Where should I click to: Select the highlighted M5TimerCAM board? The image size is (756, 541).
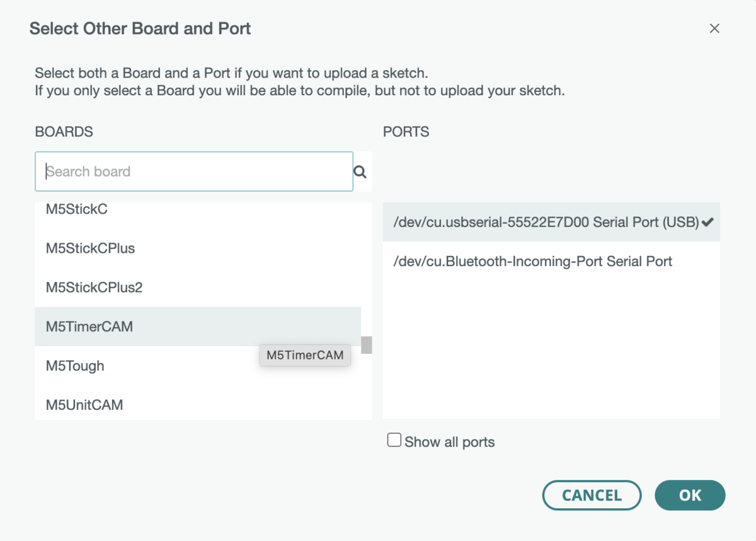89,327
